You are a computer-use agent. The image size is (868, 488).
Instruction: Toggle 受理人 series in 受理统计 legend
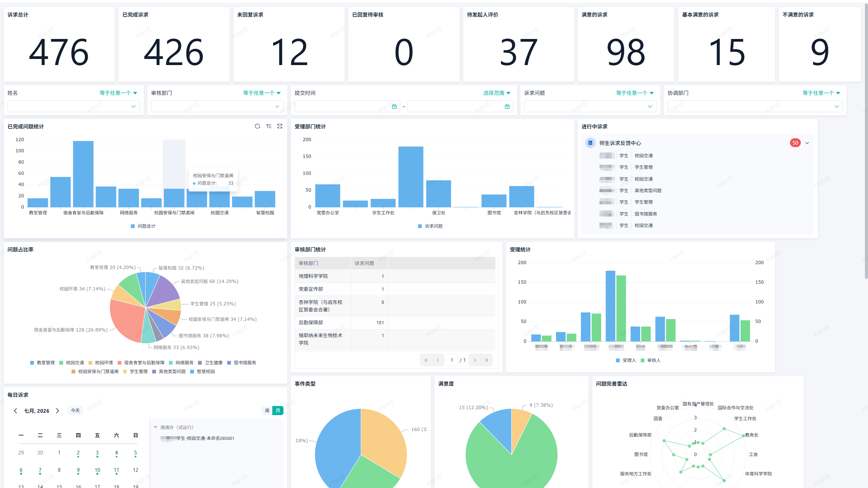pyautogui.click(x=626, y=360)
